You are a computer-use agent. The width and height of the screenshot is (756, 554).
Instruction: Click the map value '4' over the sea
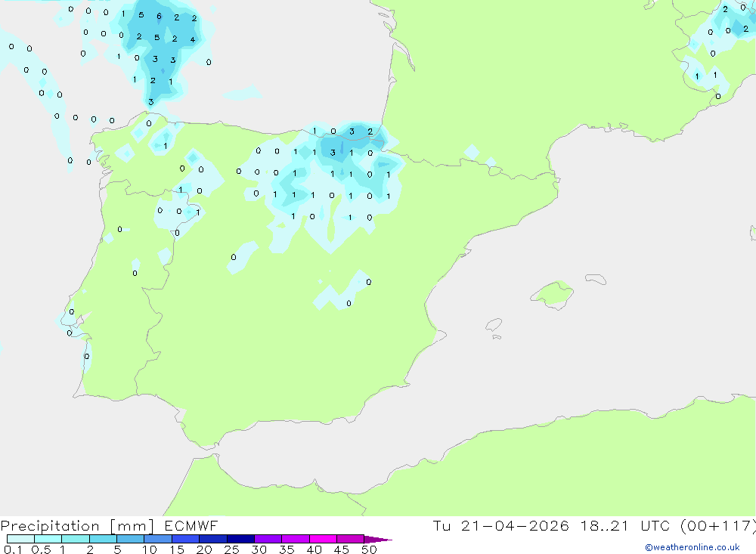192,40
